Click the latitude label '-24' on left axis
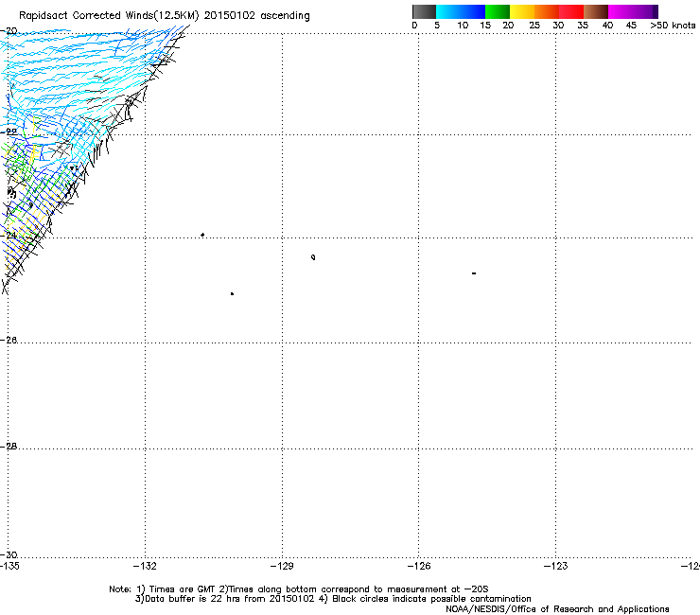The height and width of the screenshot is (615, 700). click(9, 235)
